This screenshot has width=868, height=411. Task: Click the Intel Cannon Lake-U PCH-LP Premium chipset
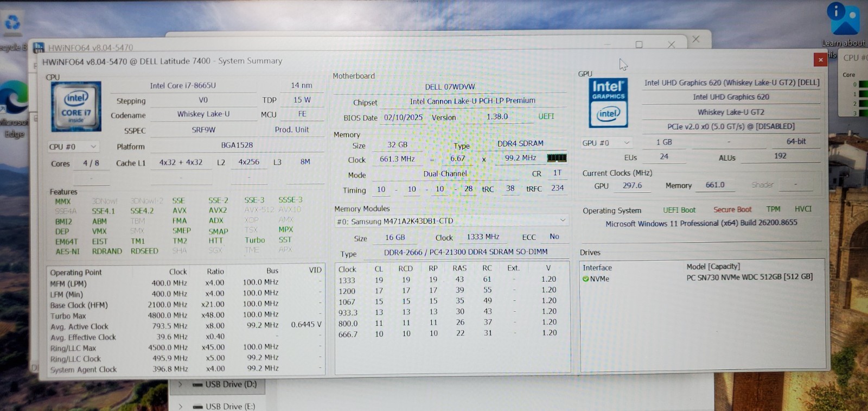click(473, 101)
